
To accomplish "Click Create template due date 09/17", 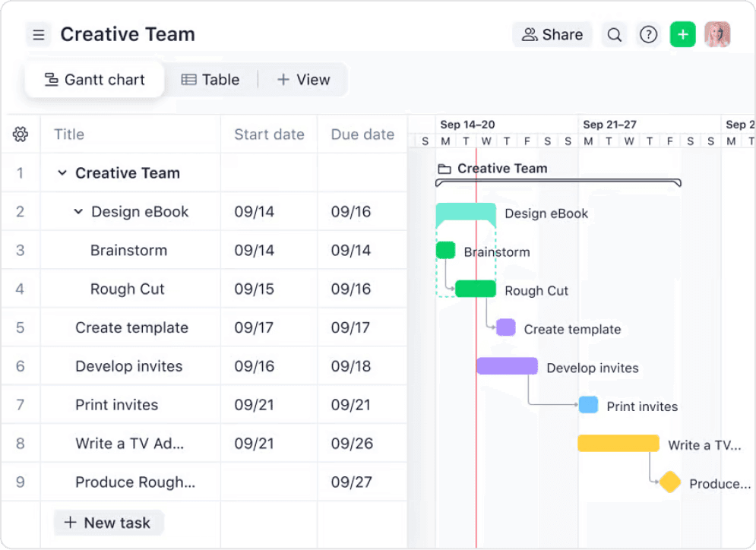I will (350, 327).
